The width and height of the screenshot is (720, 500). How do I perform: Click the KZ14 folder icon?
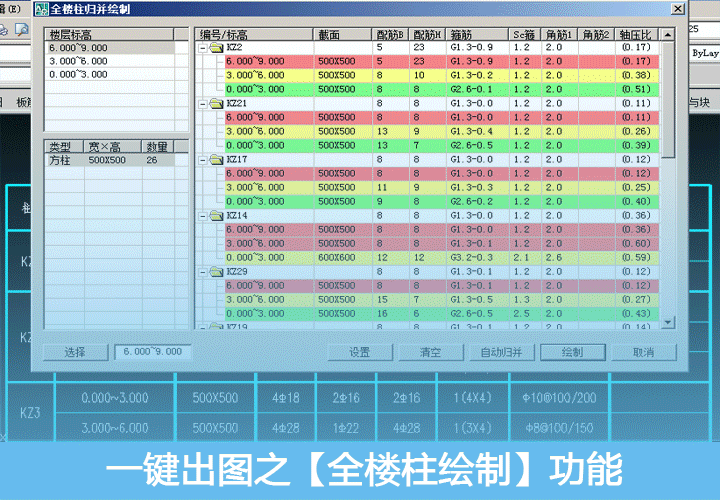click(x=216, y=215)
